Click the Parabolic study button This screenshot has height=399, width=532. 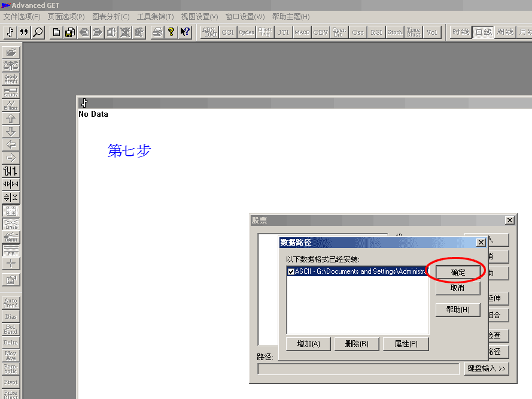pyautogui.click(x=11, y=369)
